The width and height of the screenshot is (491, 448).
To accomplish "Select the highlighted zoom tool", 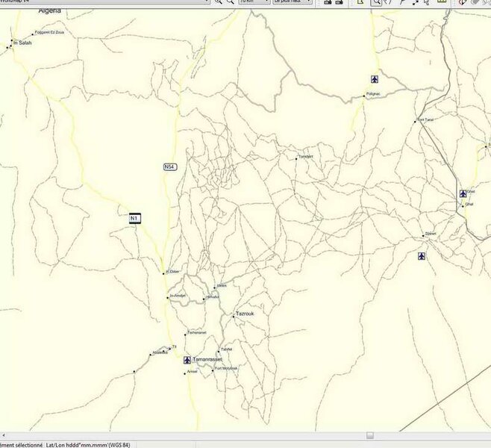I will point(376,2).
